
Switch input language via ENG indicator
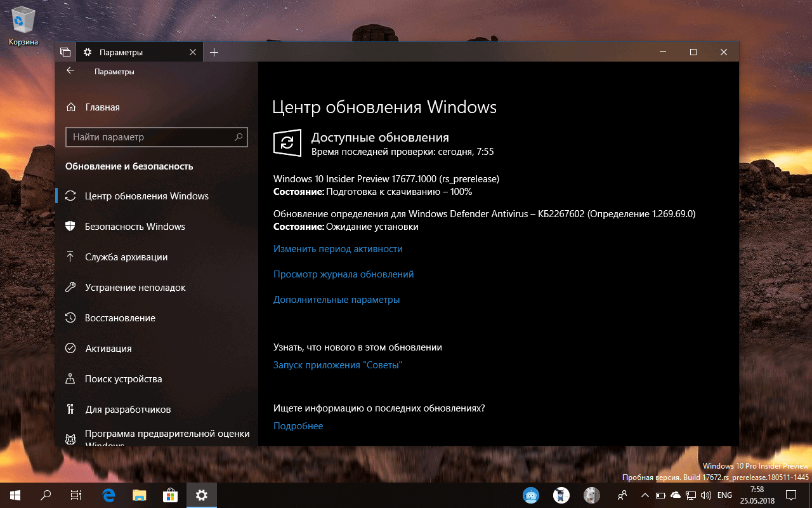pyautogui.click(x=724, y=495)
